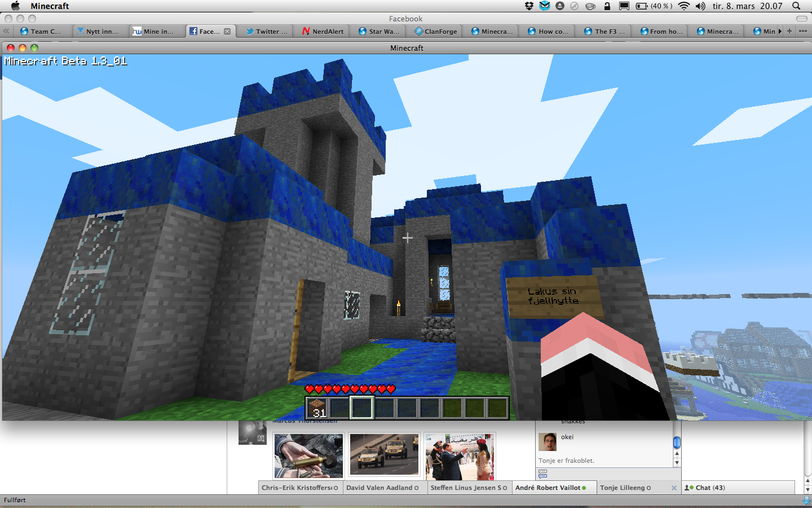Click the chat window scrollbar thumb
The height and width of the screenshot is (508, 812).
point(677,442)
